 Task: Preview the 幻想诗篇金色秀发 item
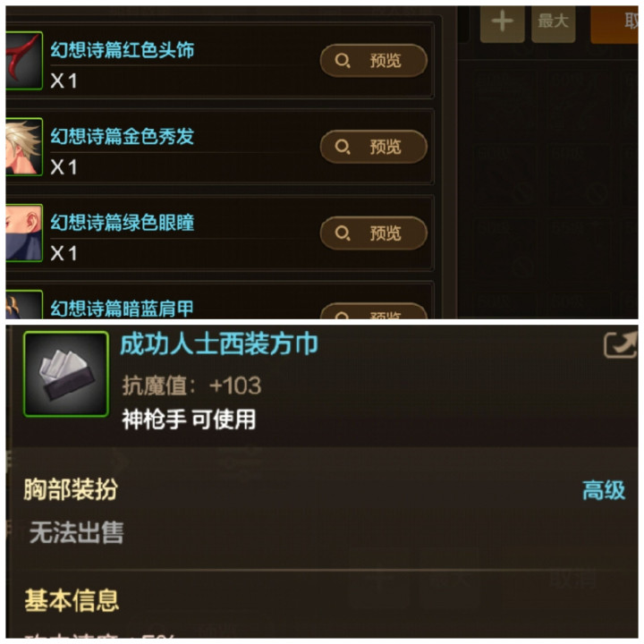(373, 147)
